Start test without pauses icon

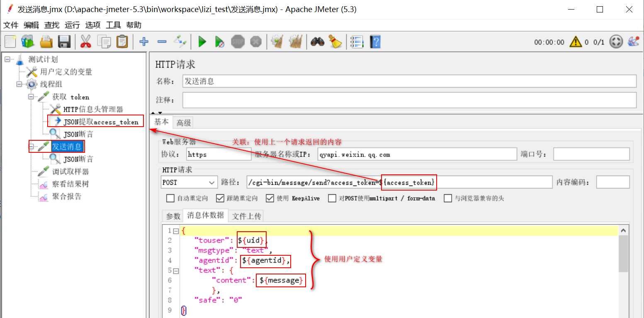point(220,42)
